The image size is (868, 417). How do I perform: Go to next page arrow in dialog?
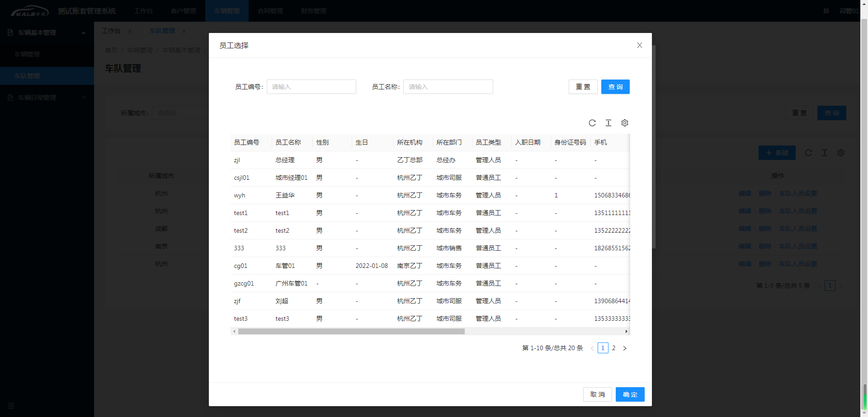(x=625, y=348)
